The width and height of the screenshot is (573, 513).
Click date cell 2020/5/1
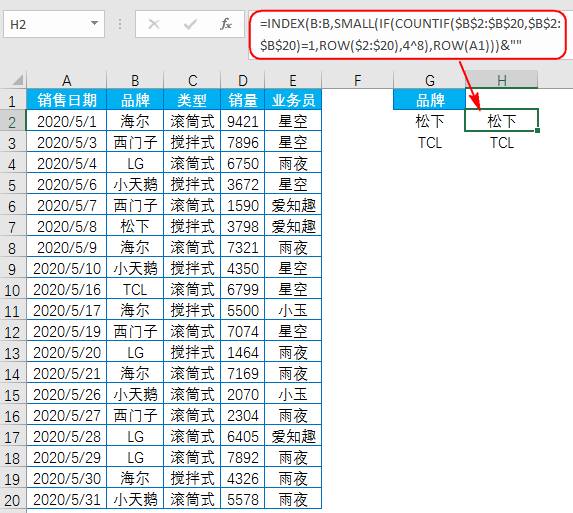[x=67, y=121]
